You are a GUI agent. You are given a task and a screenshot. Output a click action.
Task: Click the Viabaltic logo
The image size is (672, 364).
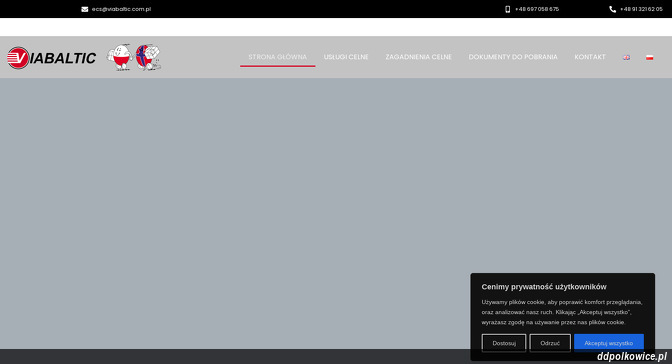(51, 57)
